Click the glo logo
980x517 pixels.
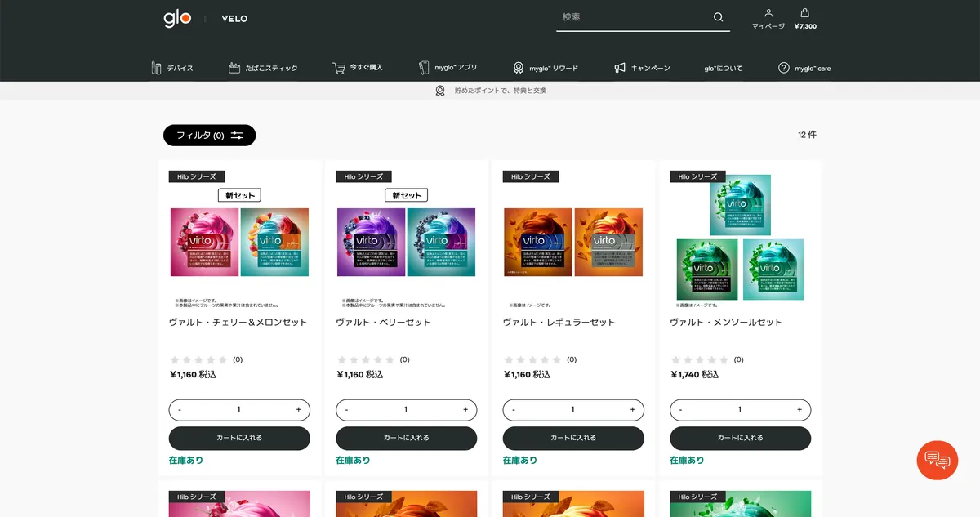coord(177,18)
